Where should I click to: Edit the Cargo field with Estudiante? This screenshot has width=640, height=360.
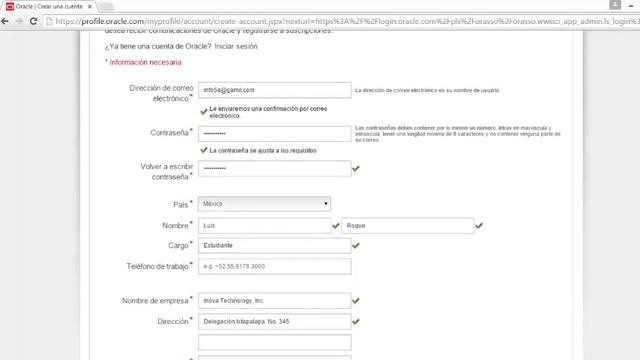[x=274, y=245]
